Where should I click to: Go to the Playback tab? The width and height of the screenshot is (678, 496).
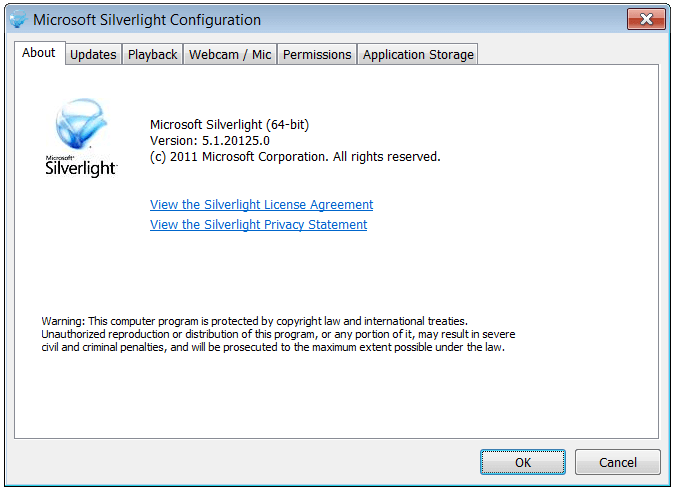coord(152,55)
